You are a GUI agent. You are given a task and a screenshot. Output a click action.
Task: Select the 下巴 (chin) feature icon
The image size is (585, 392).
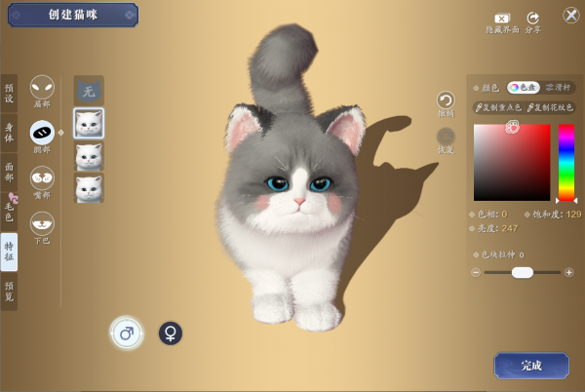42,224
